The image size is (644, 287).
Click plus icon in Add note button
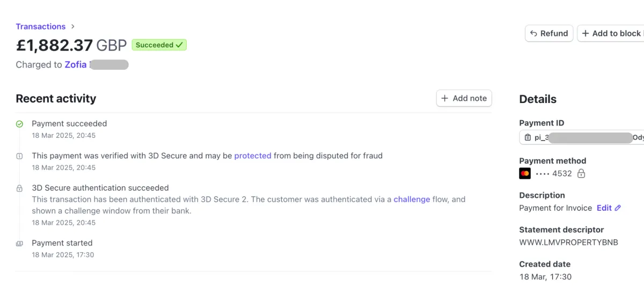pyautogui.click(x=444, y=98)
